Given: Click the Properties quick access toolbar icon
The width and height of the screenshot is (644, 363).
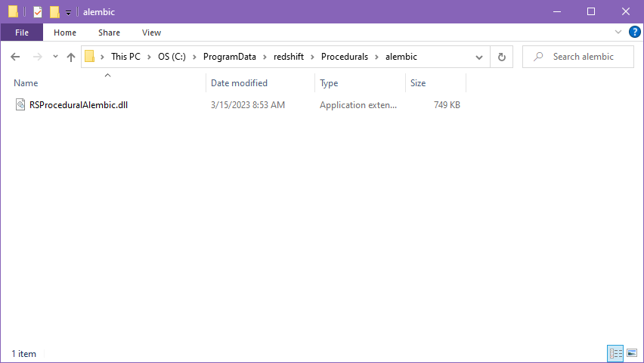Looking at the screenshot, I should point(37,12).
